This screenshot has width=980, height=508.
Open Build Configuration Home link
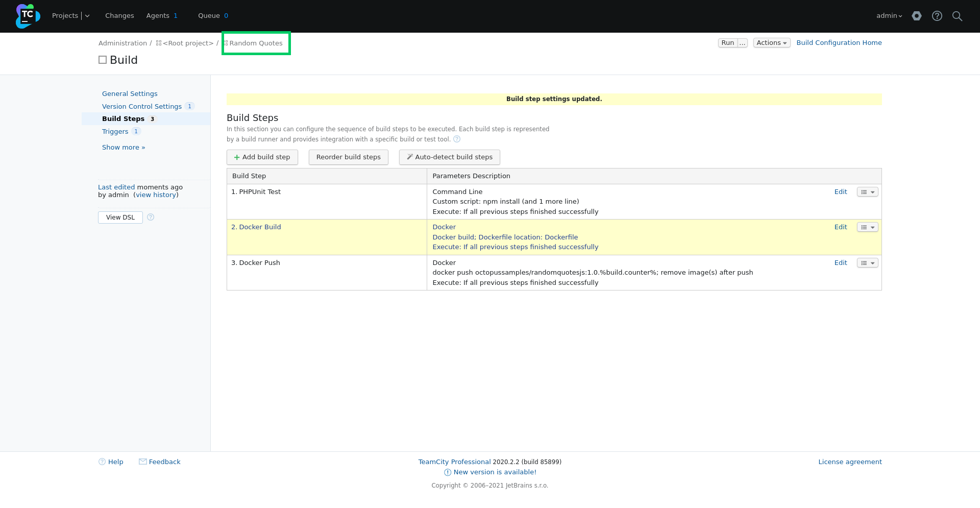click(839, 43)
